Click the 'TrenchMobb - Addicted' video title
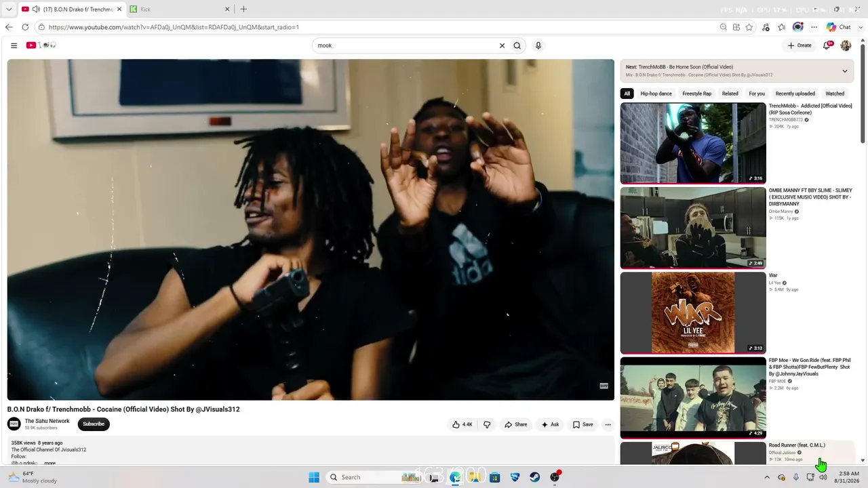The width and height of the screenshot is (868, 488). click(810, 109)
